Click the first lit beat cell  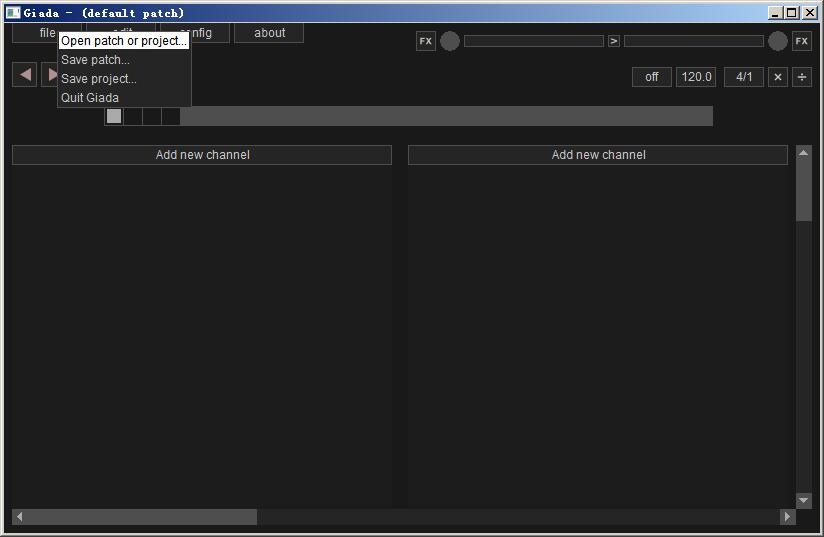click(x=114, y=116)
